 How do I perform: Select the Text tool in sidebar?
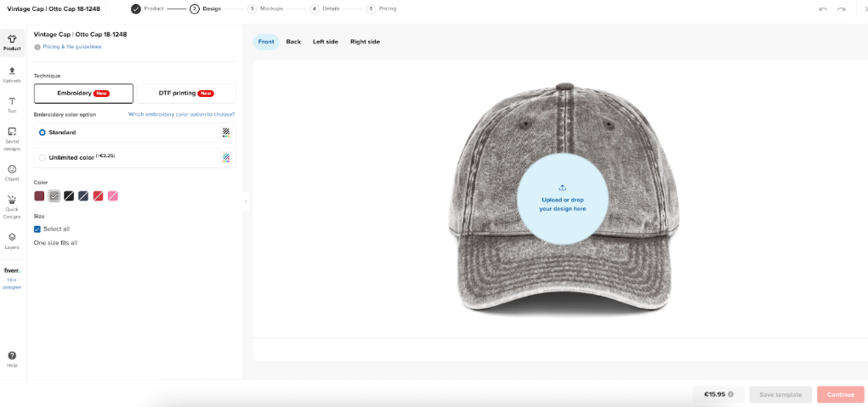[x=12, y=105]
